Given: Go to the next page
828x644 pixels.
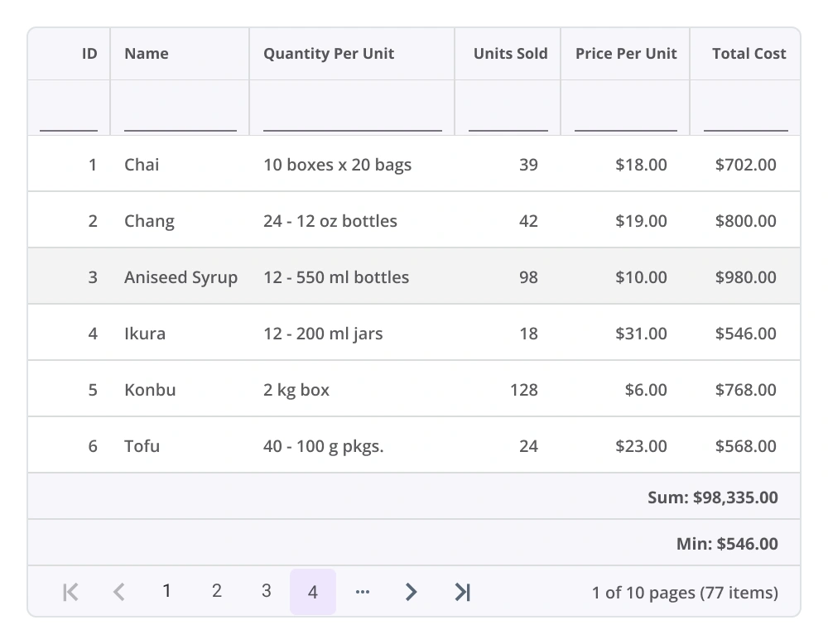Looking at the screenshot, I should coord(412,592).
